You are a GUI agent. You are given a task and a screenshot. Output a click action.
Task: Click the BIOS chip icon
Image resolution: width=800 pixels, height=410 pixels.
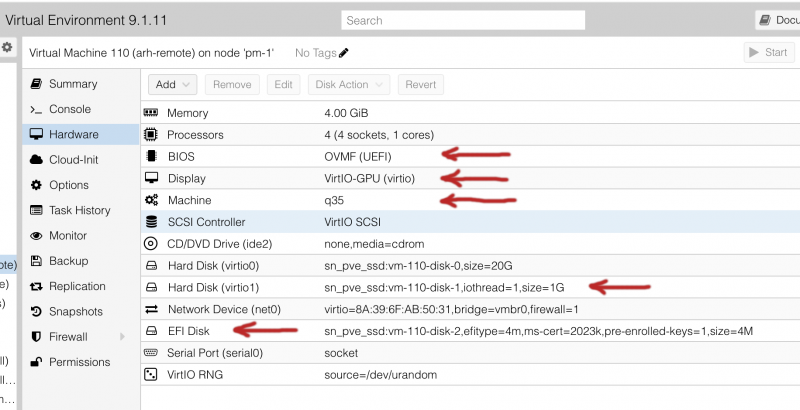[x=151, y=156]
